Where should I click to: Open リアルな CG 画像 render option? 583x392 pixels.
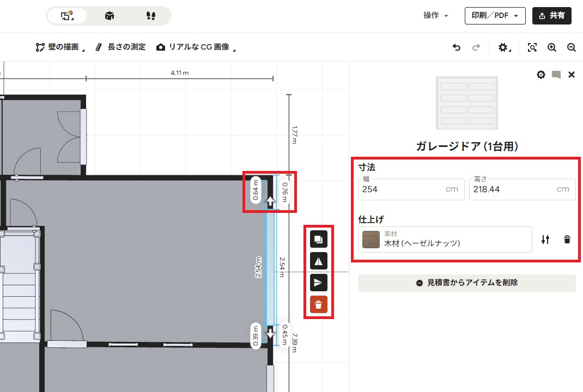(x=196, y=47)
